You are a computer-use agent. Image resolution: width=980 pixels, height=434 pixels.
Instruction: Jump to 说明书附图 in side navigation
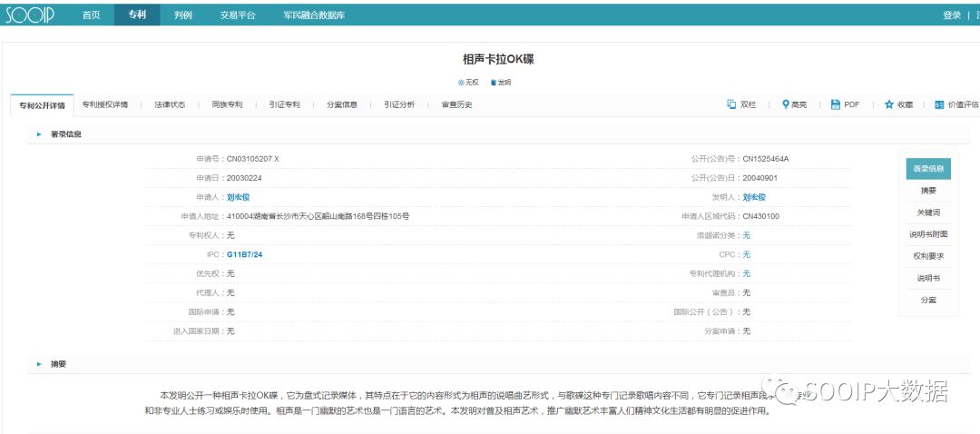point(928,234)
